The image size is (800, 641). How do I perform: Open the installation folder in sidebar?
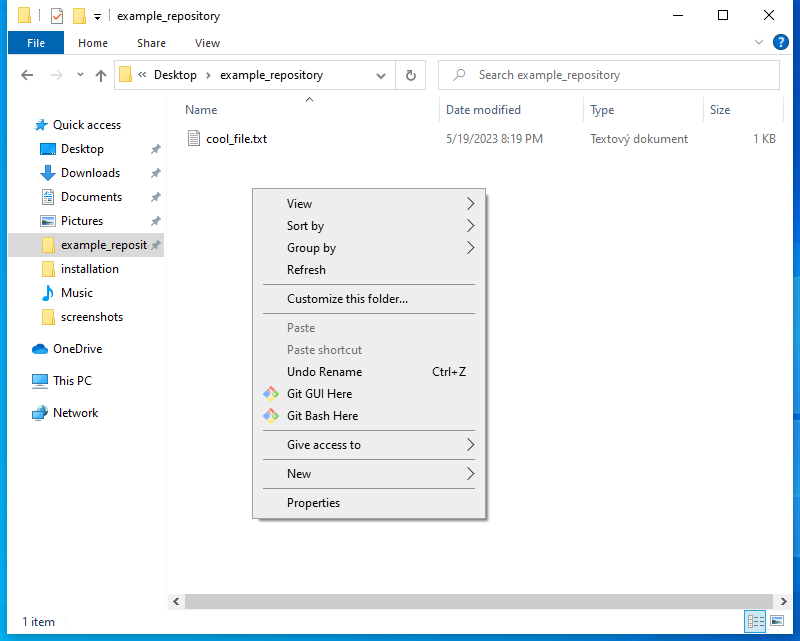pyautogui.click(x=89, y=269)
